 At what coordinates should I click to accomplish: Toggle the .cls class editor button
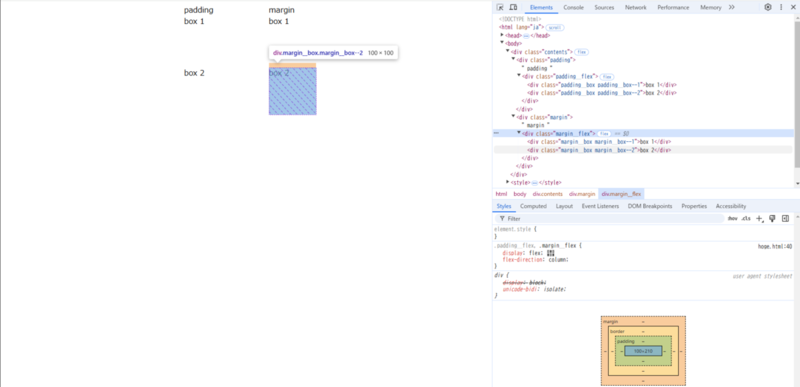(x=746, y=218)
